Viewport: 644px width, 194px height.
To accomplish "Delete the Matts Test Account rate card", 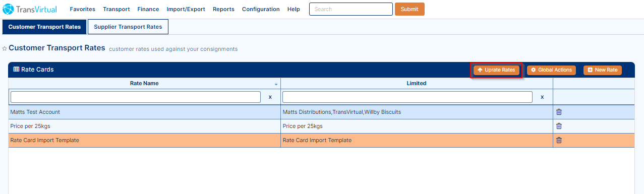I will click(x=559, y=112).
